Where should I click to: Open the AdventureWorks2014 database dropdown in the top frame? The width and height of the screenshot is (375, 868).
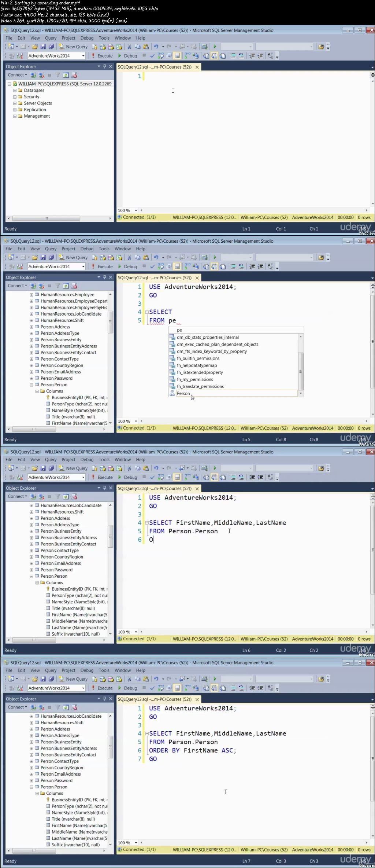(83, 56)
